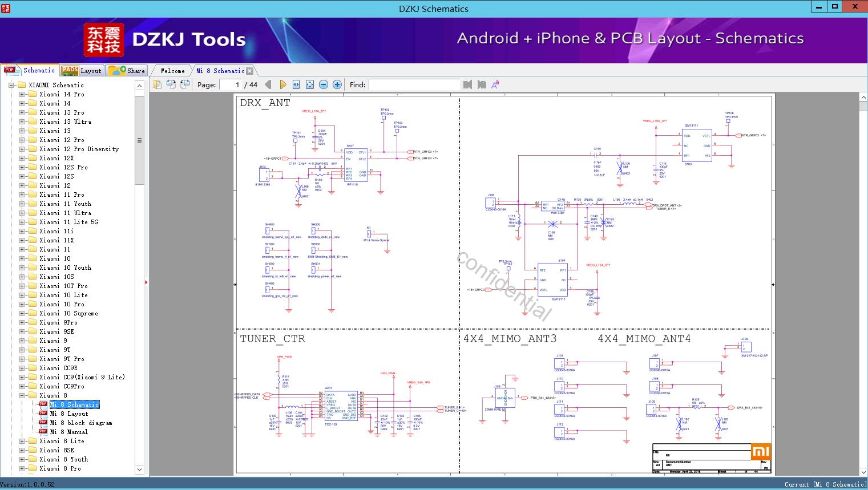Screen dimensions: 868x490
Task: Go to the next page arrow
Action: [282, 84]
